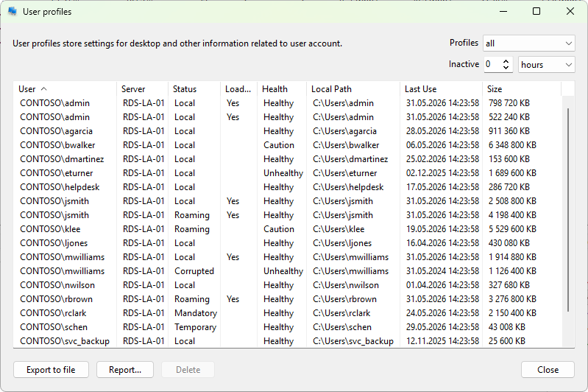Screen dimensions: 588x392
Task: Decrease the Inactive value with down arrow
Action: [506, 68]
